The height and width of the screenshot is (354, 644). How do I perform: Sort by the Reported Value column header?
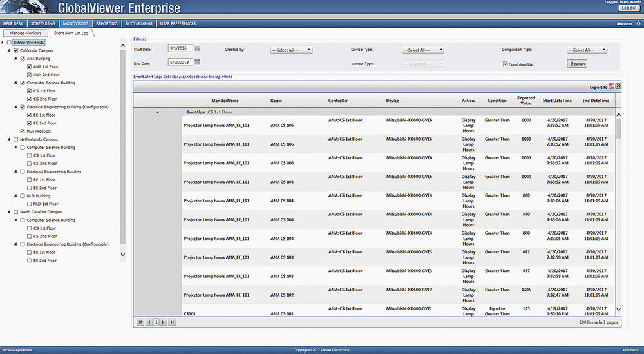click(x=526, y=101)
